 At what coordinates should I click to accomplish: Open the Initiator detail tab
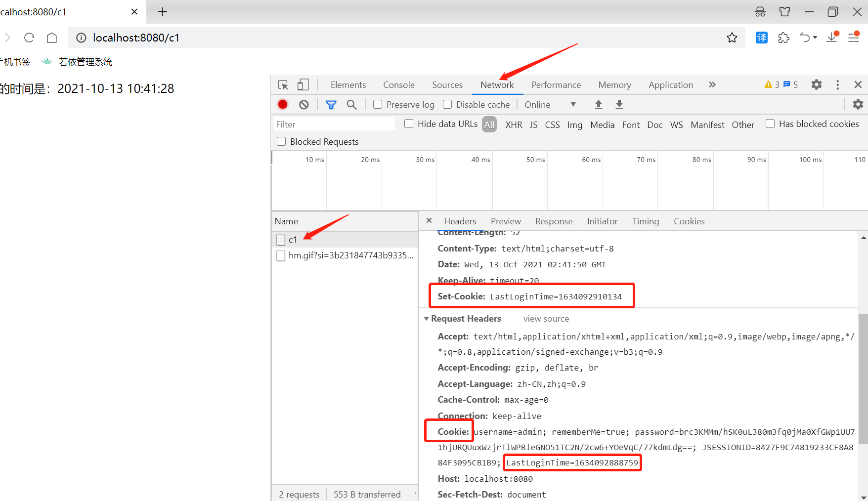click(x=602, y=221)
